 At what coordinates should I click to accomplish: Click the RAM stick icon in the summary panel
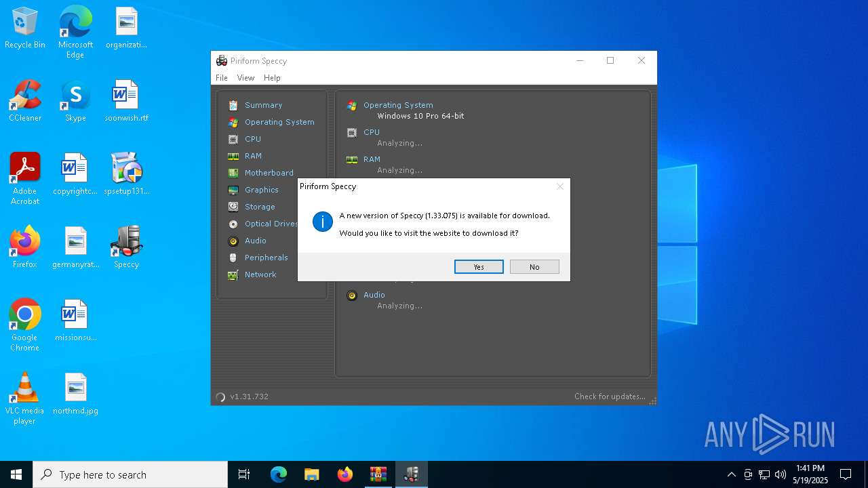[x=352, y=160]
